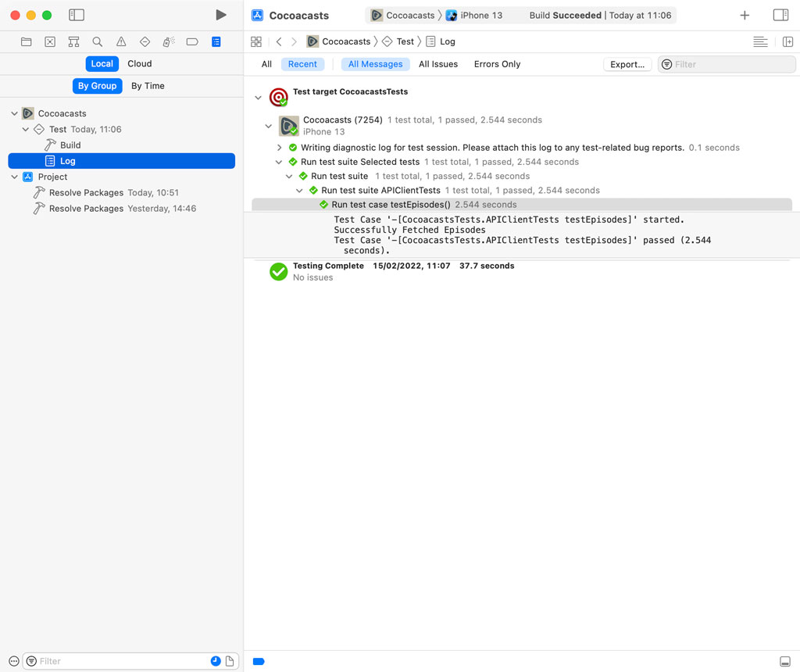Open the Test navigator diamond icon

(145, 42)
